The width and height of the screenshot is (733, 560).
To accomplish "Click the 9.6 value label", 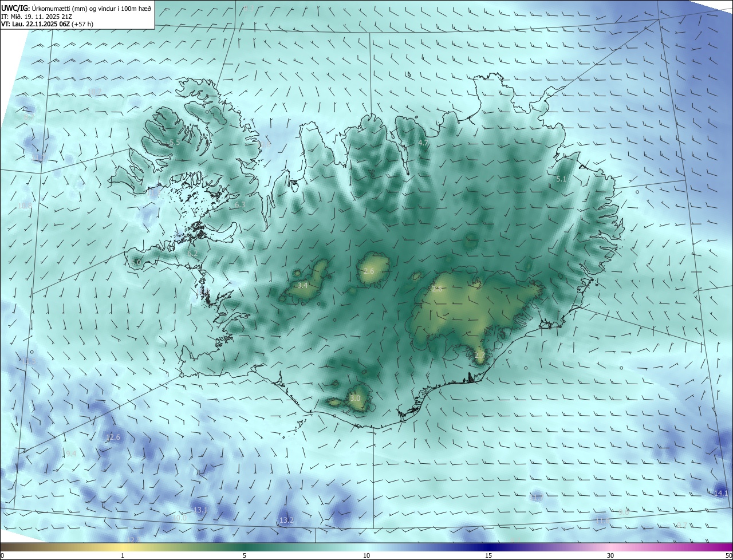I will coord(624,512).
